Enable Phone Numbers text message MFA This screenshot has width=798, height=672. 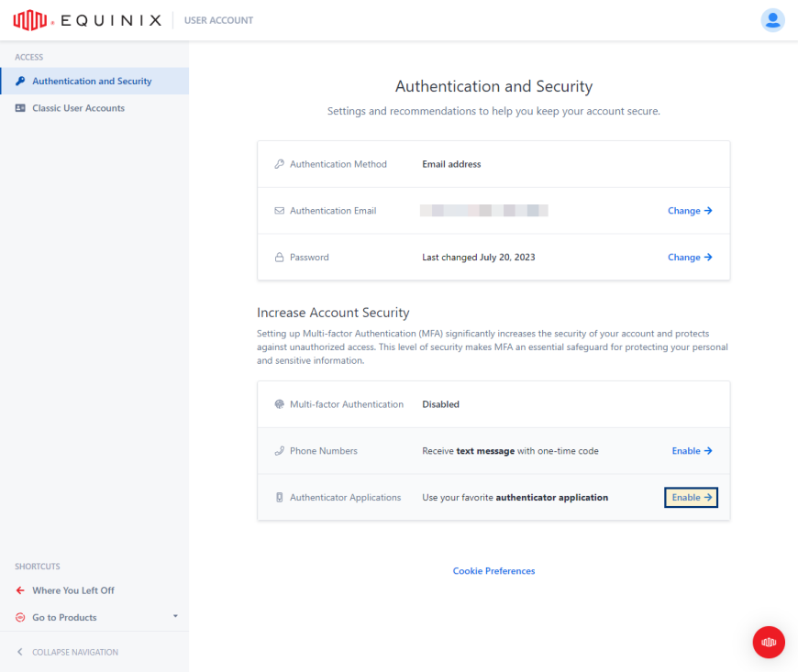click(692, 451)
